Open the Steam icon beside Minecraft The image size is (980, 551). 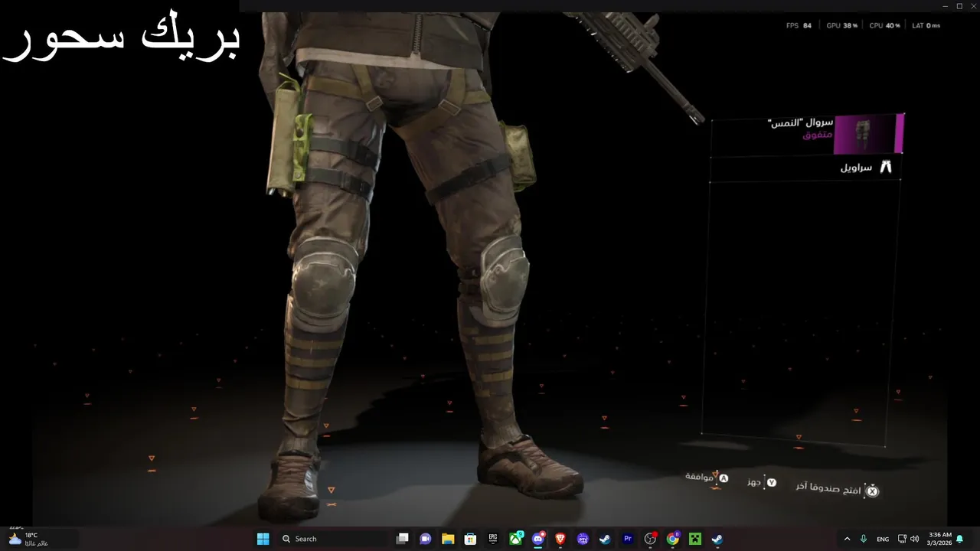click(x=717, y=539)
